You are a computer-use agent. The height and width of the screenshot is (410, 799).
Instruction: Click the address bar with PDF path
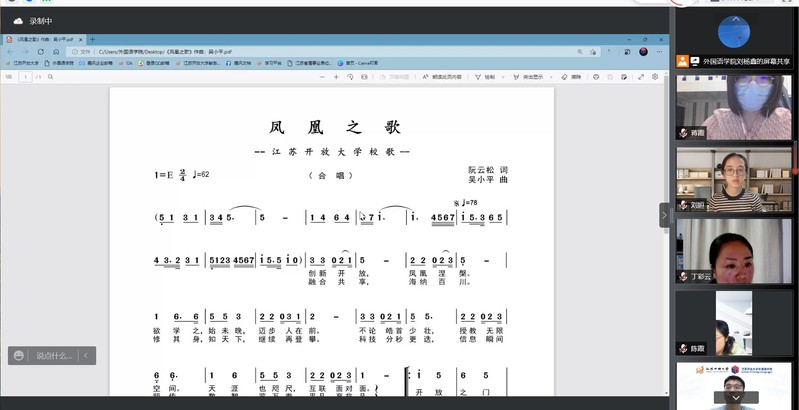(x=331, y=51)
